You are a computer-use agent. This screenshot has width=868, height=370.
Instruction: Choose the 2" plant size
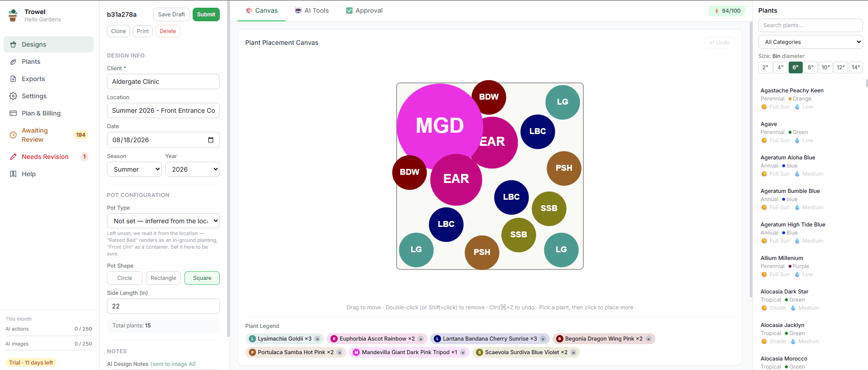click(765, 67)
